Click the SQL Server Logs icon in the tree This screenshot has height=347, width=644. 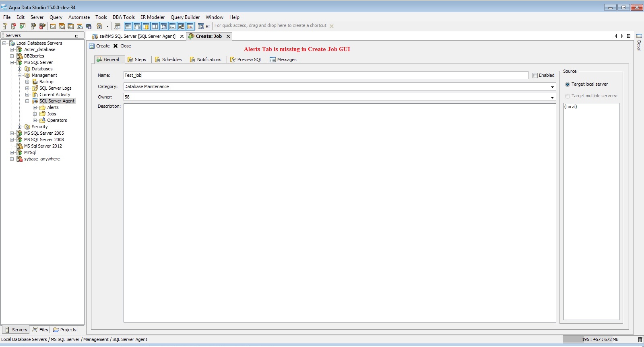[x=35, y=88]
